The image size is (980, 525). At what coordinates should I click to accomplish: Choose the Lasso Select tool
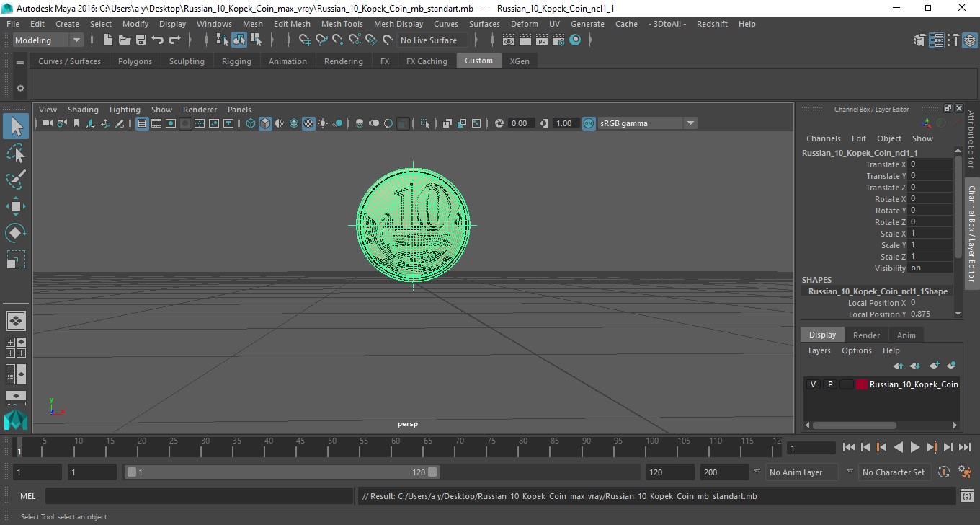coord(16,154)
